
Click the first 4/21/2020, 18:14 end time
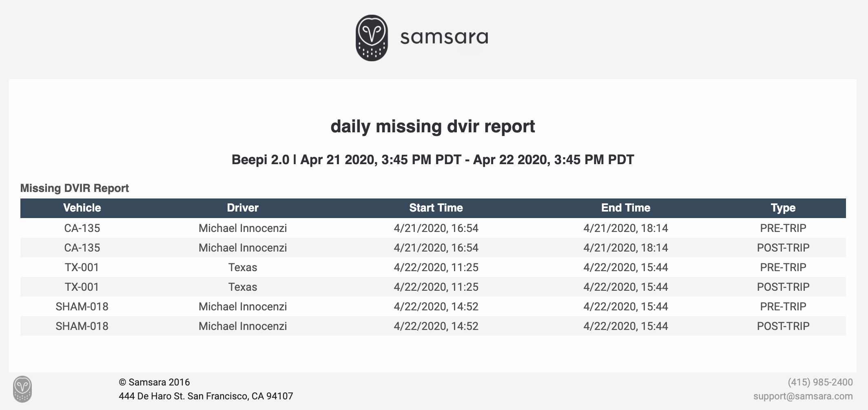(625, 228)
